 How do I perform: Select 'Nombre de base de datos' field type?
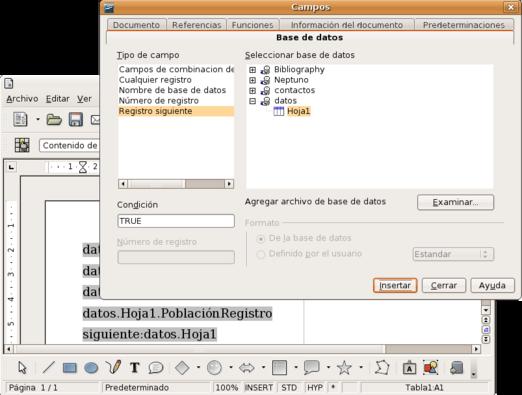point(172,90)
